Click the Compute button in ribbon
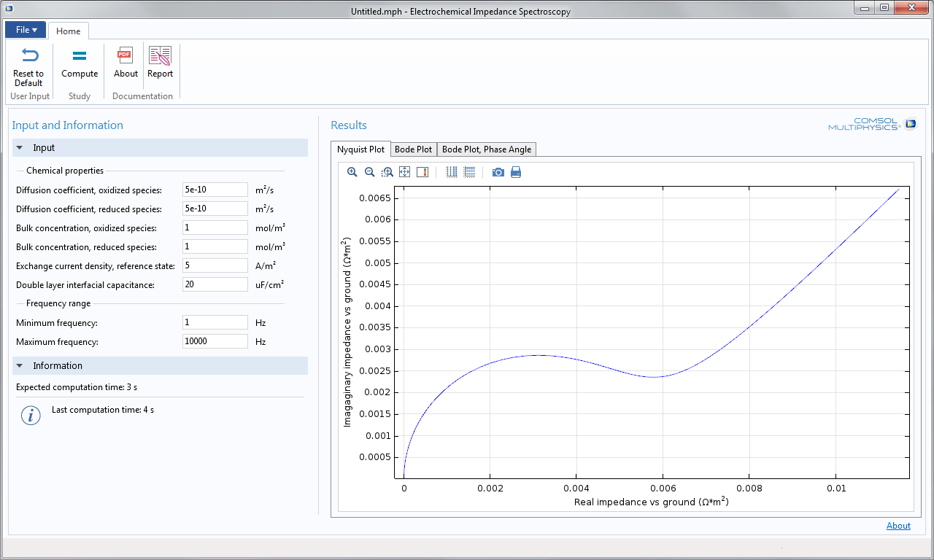Screen dimensions: 934x560 [x=80, y=63]
